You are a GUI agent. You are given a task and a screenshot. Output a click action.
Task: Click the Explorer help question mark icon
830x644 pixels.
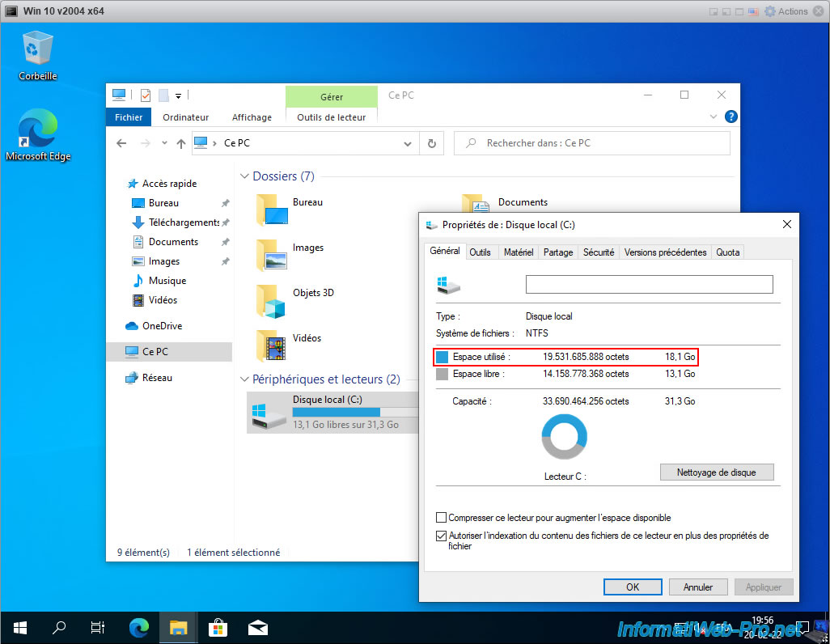click(x=731, y=117)
